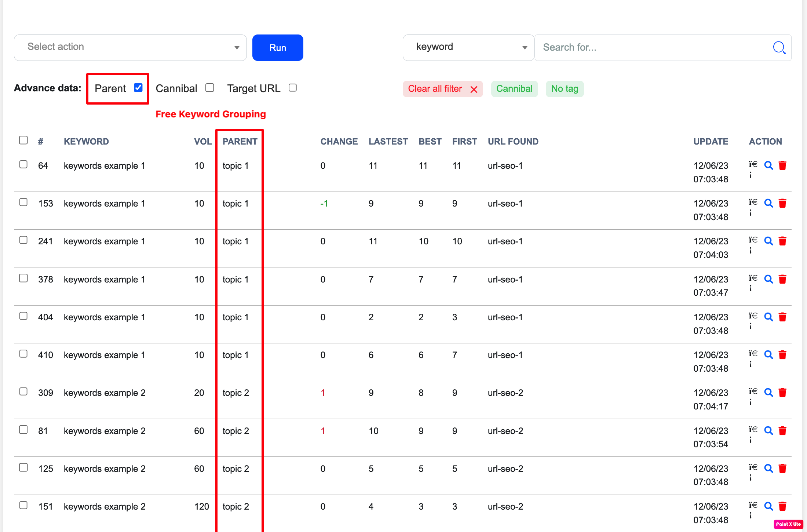The height and width of the screenshot is (532, 807).
Task: Click topic 2 in row 125
Action: [236, 469]
